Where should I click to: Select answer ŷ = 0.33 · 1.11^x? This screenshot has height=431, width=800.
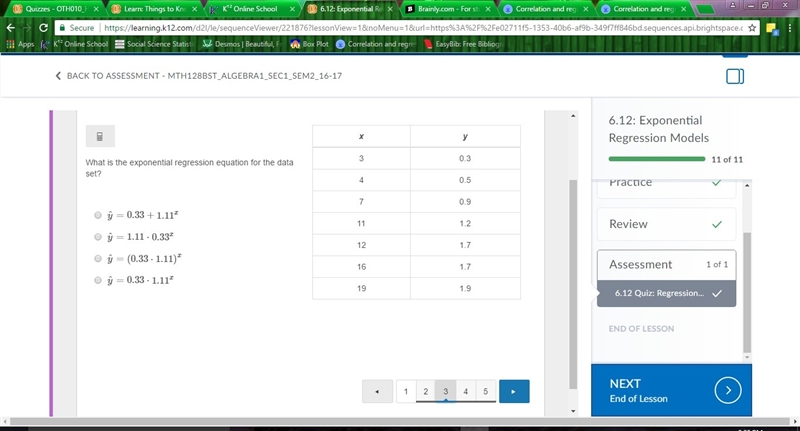[98, 280]
